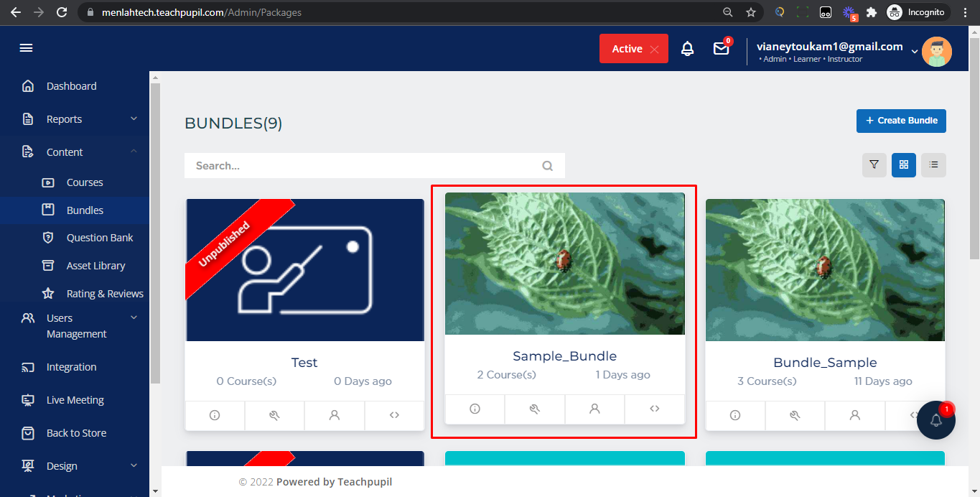Collapse the Content section
980x497 pixels.
(x=134, y=152)
